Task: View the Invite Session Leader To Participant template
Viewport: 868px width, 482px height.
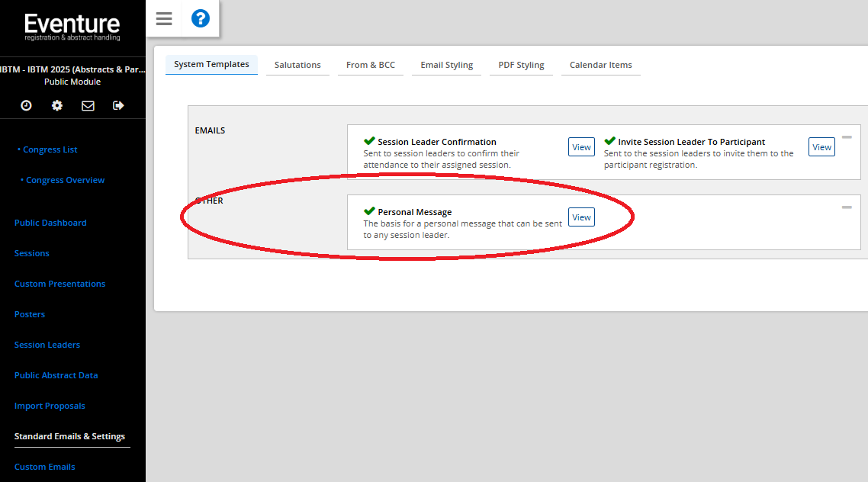Action: [x=821, y=147]
